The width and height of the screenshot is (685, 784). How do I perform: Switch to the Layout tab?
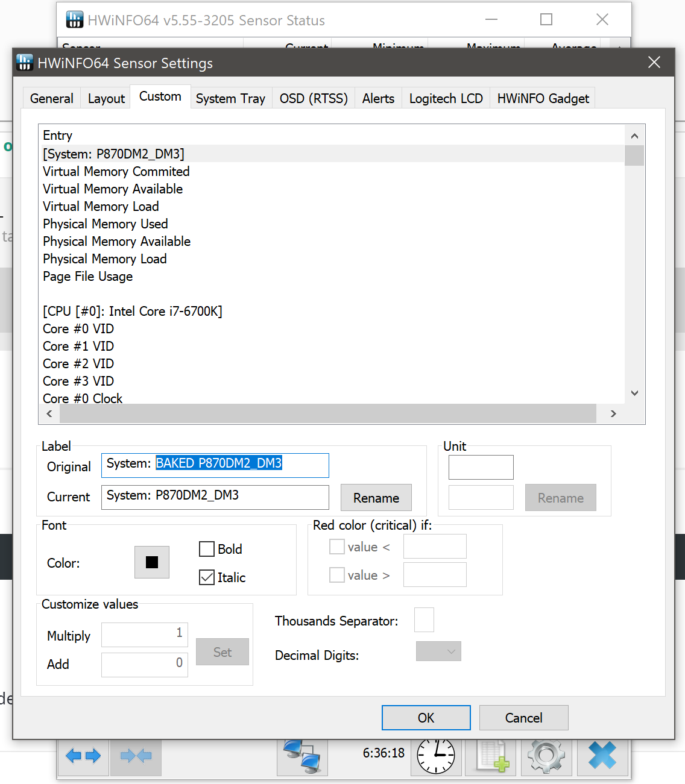pos(106,98)
